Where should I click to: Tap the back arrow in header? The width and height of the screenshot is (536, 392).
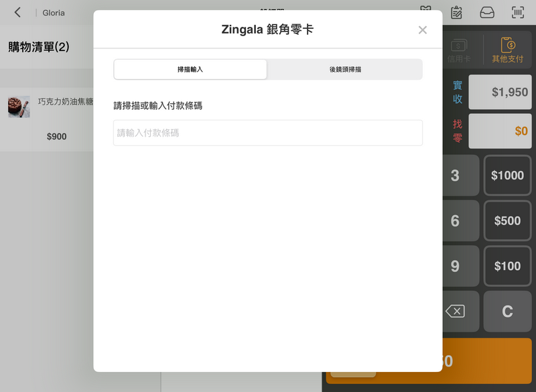pos(18,13)
